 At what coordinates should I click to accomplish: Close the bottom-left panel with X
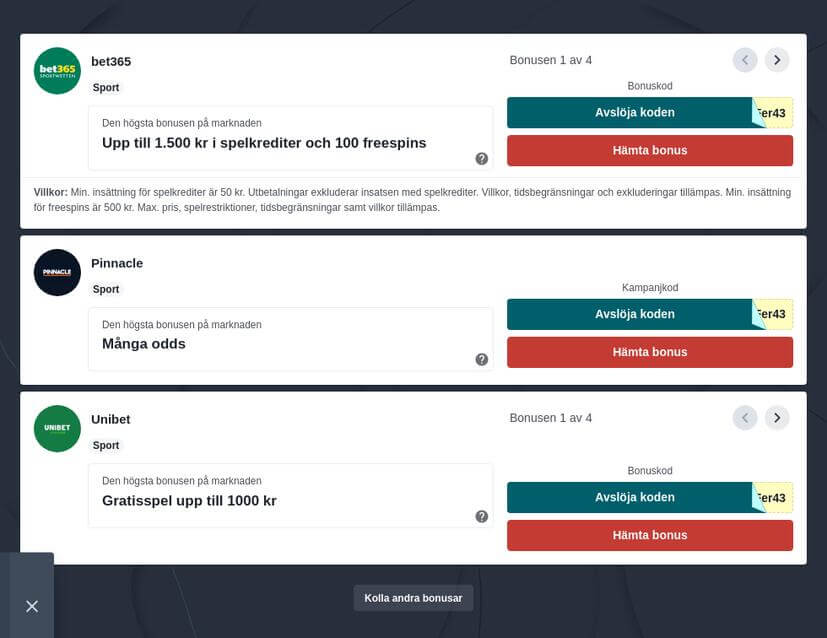tap(32, 606)
